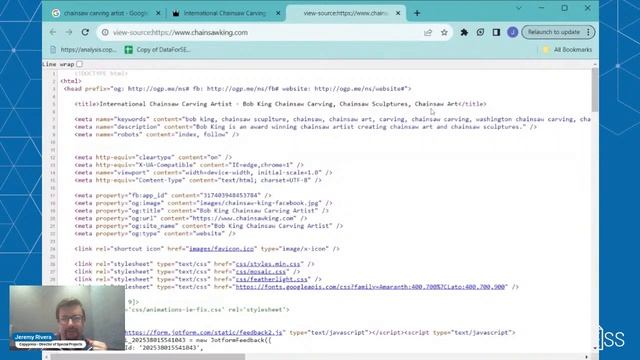
Task: Close the chainsaw carving artist Google tab
Action: 158,13
